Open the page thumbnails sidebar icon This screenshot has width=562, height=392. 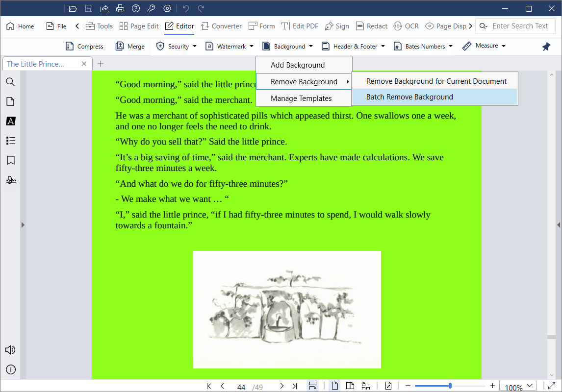(10, 101)
